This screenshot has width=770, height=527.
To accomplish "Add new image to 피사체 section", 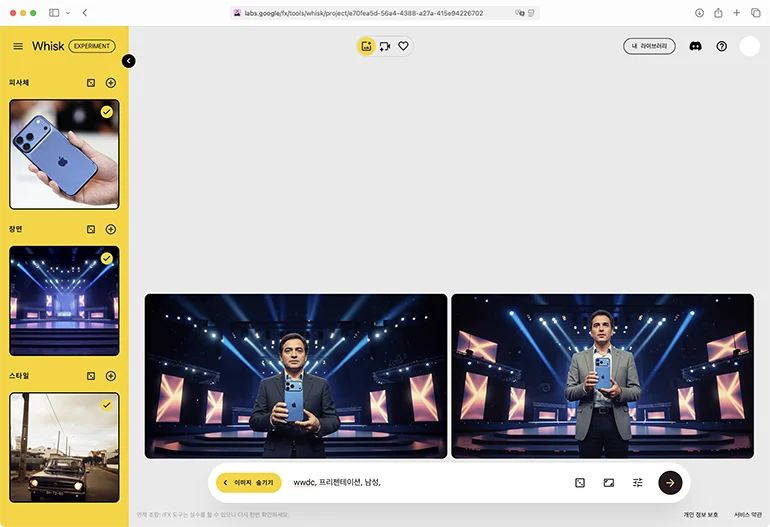I will [111, 83].
